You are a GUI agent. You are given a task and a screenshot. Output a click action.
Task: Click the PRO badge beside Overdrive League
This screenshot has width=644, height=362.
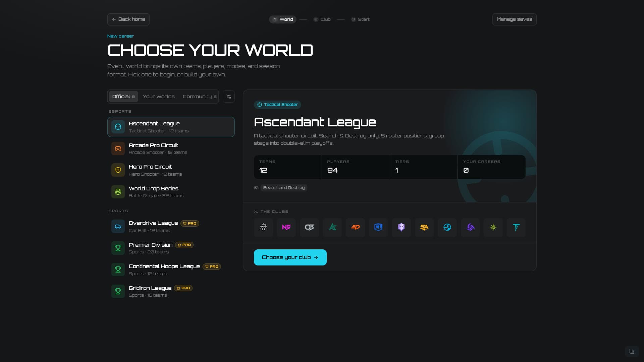190,223
